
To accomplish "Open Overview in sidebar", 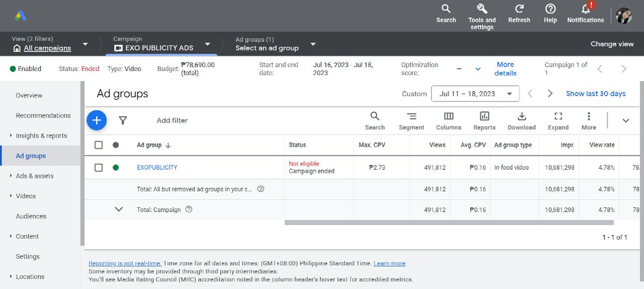I will pyautogui.click(x=29, y=96).
